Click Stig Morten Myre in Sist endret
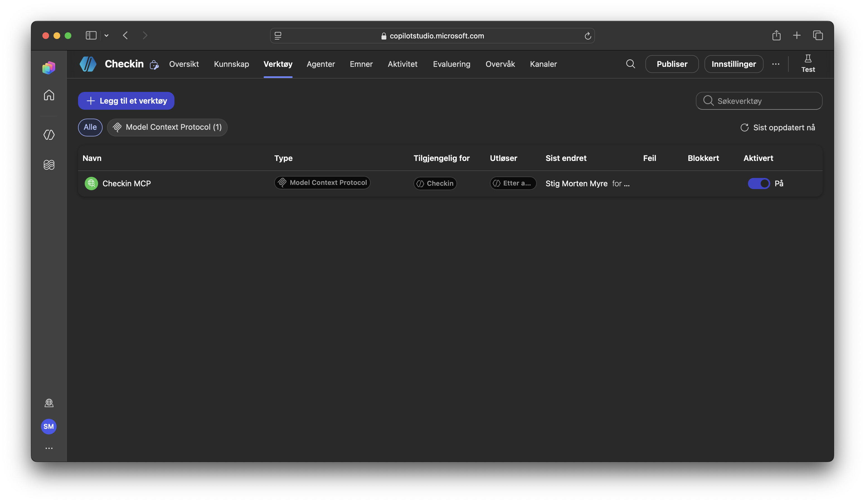Viewport: 865px width, 504px height. [577, 184]
